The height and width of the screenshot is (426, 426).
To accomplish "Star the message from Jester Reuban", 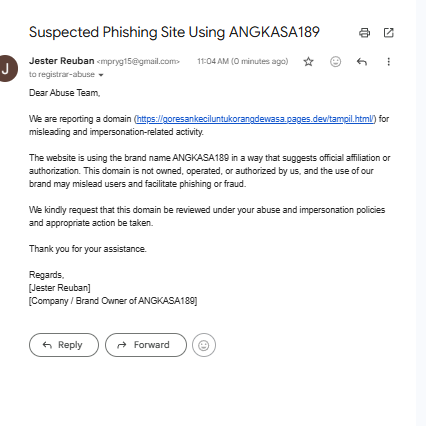I will click(x=308, y=62).
